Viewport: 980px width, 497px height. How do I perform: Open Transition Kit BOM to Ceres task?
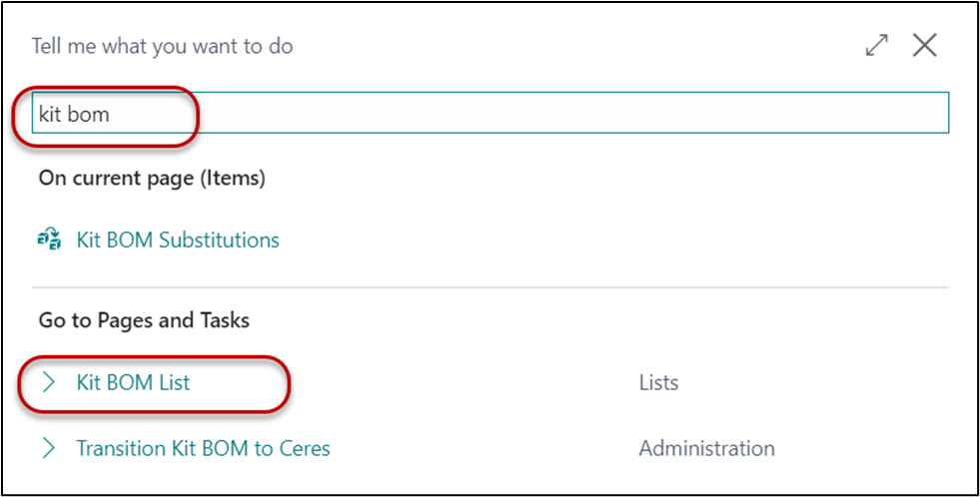tap(203, 448)
